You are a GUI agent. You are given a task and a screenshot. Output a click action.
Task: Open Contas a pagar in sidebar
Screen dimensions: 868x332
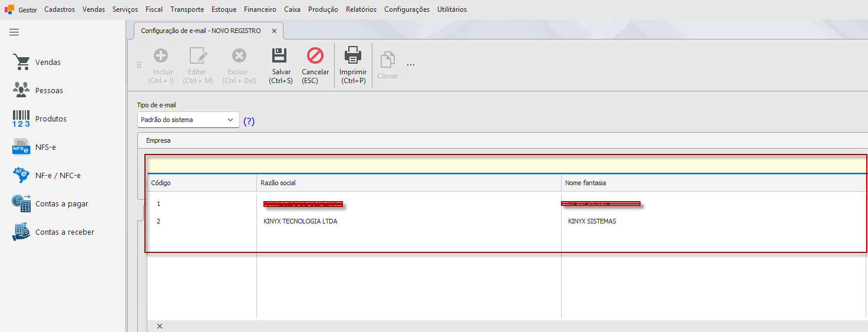point(50,203)
